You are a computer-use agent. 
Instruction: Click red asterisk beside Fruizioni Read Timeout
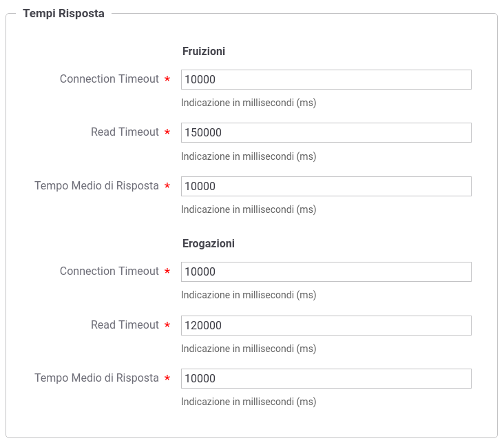click(167, 132)
